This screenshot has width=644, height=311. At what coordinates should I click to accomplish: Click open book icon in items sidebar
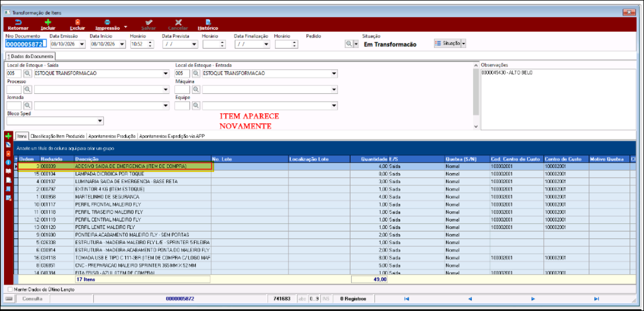coord(8,171)
